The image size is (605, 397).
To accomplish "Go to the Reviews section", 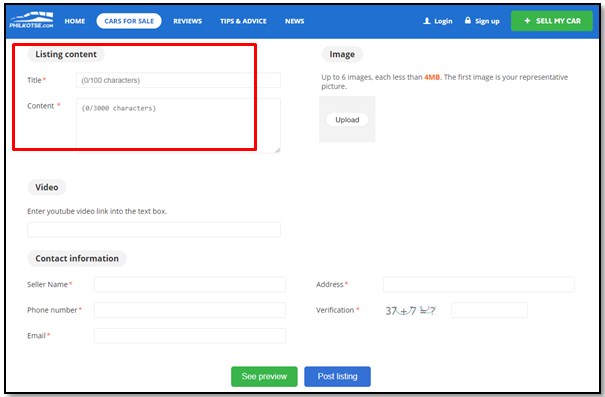I will pos(188,21).
